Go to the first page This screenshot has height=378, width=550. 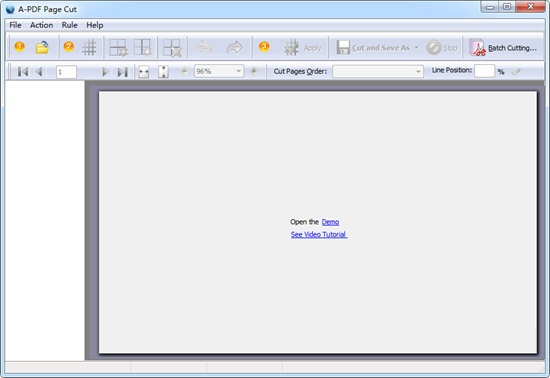tap(23, 72)
